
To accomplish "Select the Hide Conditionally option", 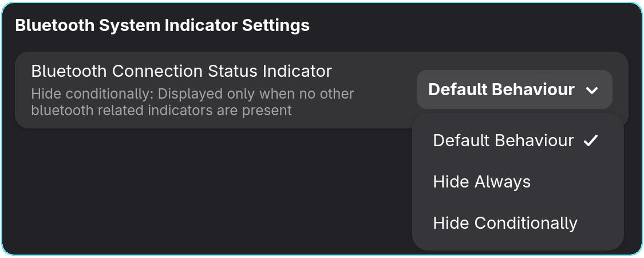I will [505, 223].
